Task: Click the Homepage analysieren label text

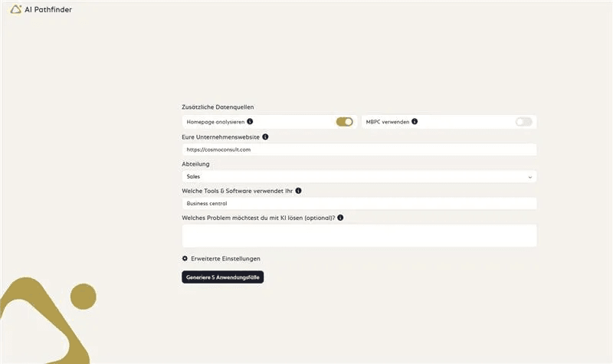Action: click(215, 122)
